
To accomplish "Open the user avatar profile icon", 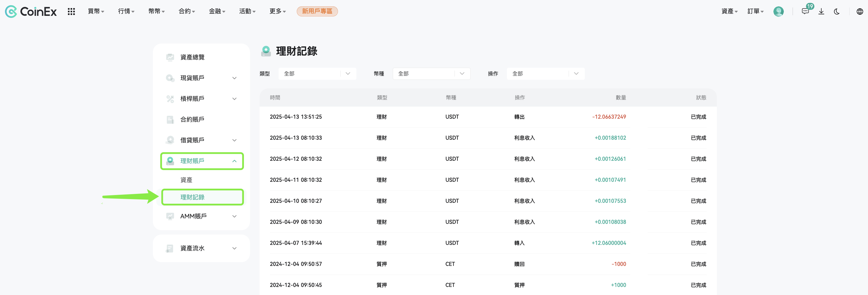I will click(778, 12).
